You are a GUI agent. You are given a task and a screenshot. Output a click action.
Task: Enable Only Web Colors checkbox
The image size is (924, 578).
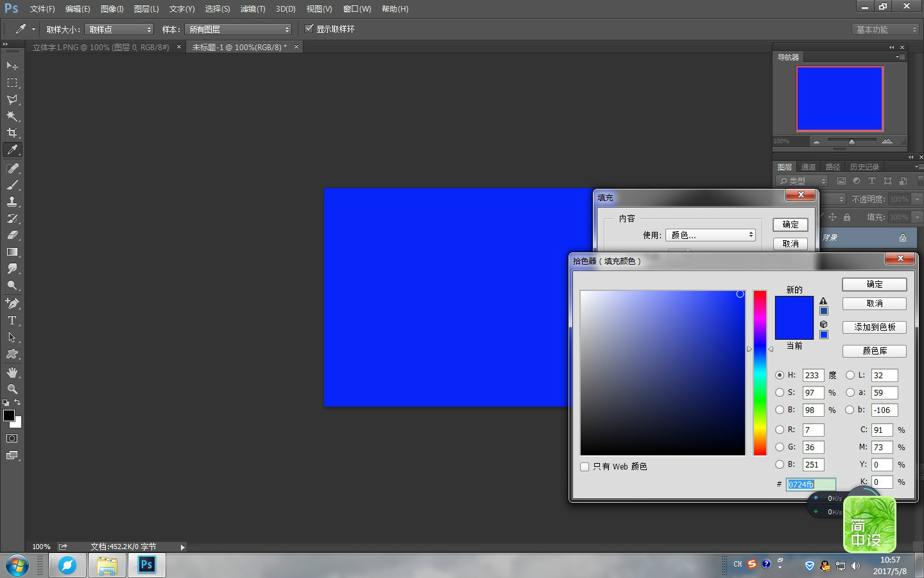coord(585,467)
